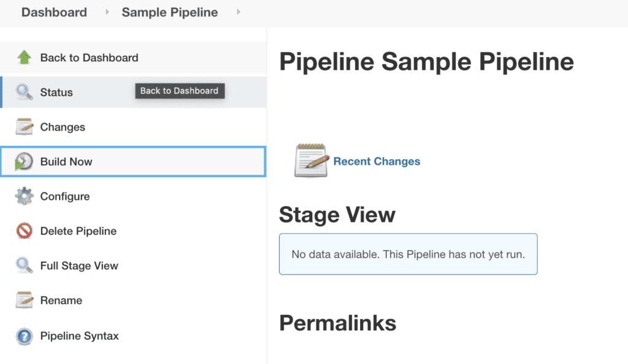Click the 'No data available' message box
This screenshot has height=364, width=628.
tap(408, 254)
